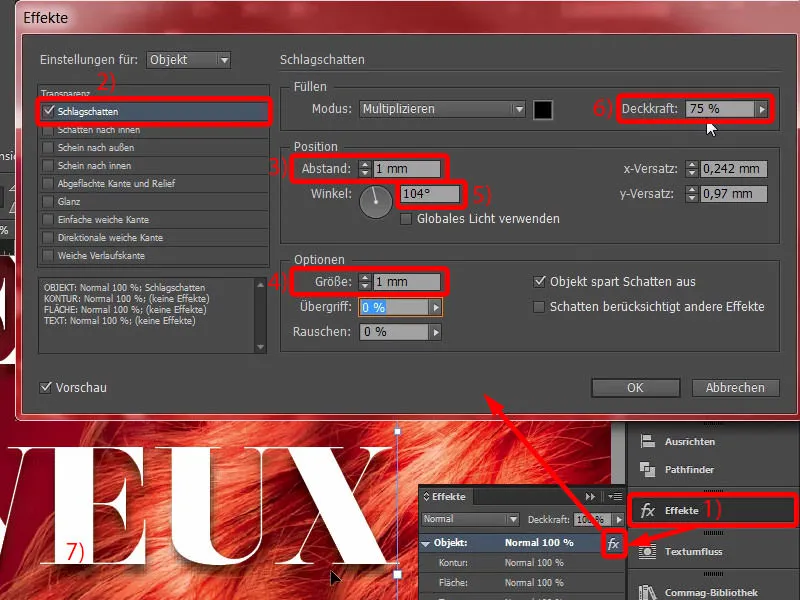Click the Übergriff 0 % field

click(x=394, y=308)
